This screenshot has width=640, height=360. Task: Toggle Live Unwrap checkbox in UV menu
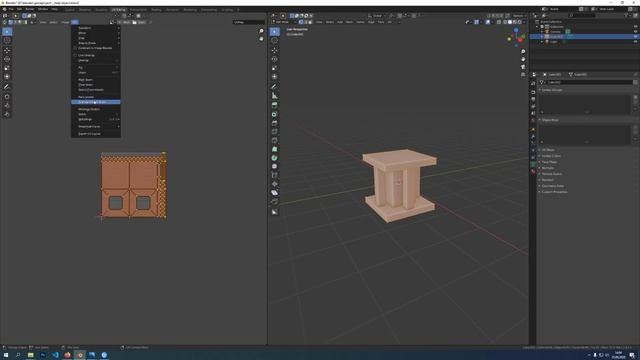coord(75,55)
